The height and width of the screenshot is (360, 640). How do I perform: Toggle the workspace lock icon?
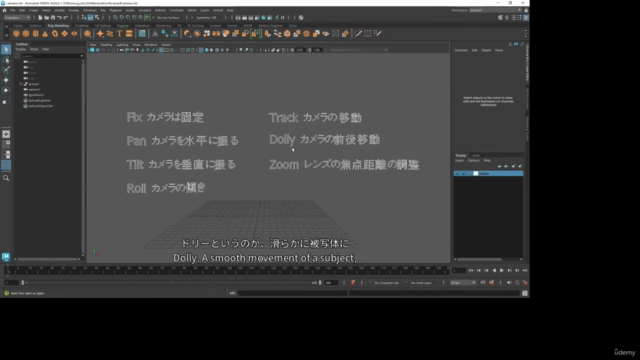(526, 10)
